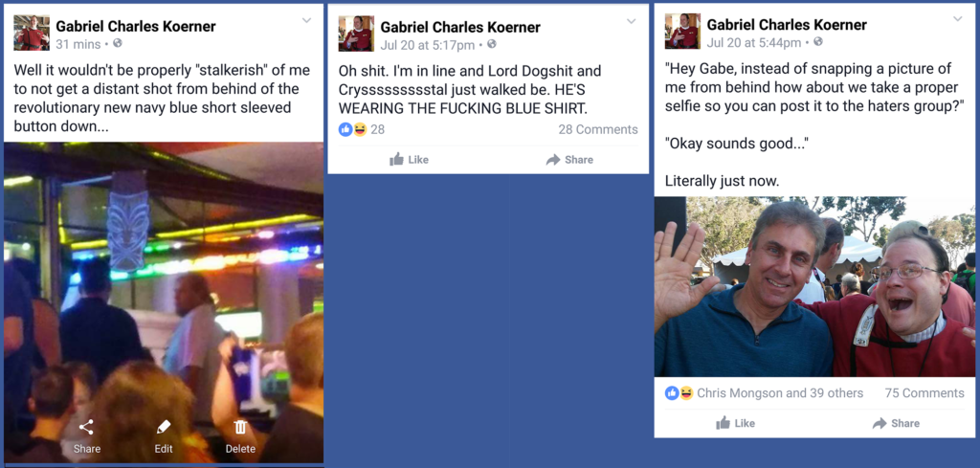This screenshot has height=468, width=980.
Task: Click reaction icons beside 28 on blue shirt post
Action: coord(352,129)
